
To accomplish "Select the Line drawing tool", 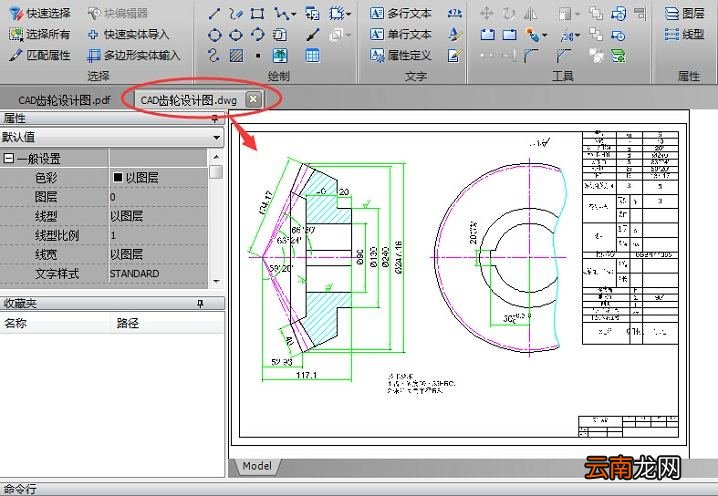I will coord(214,13).
